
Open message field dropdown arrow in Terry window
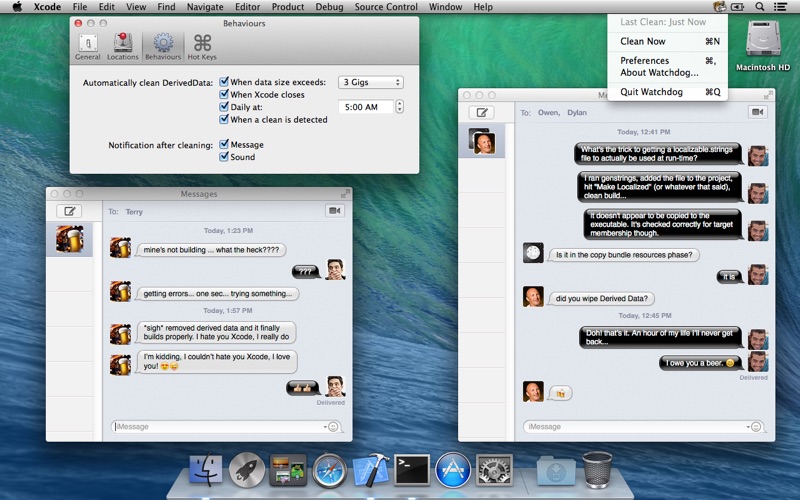(x=325, y=427)
